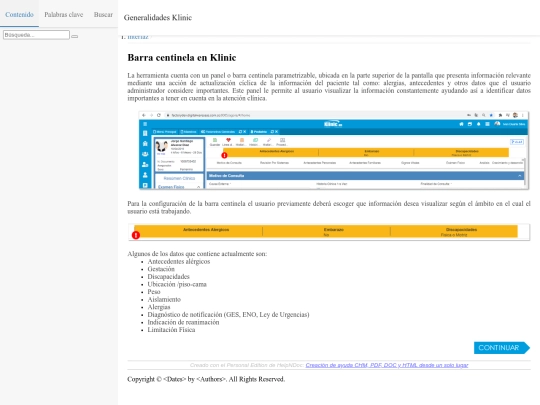540x405 pixels.
Task: Click the 'Alergias' list item
Action: [159, 307]
